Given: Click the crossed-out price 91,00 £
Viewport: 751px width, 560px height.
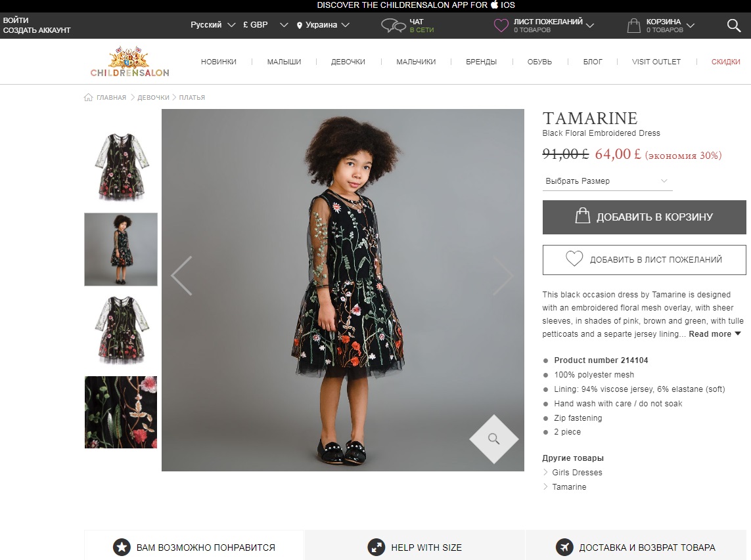Looking at the screenshot, I should pos(565,154).
